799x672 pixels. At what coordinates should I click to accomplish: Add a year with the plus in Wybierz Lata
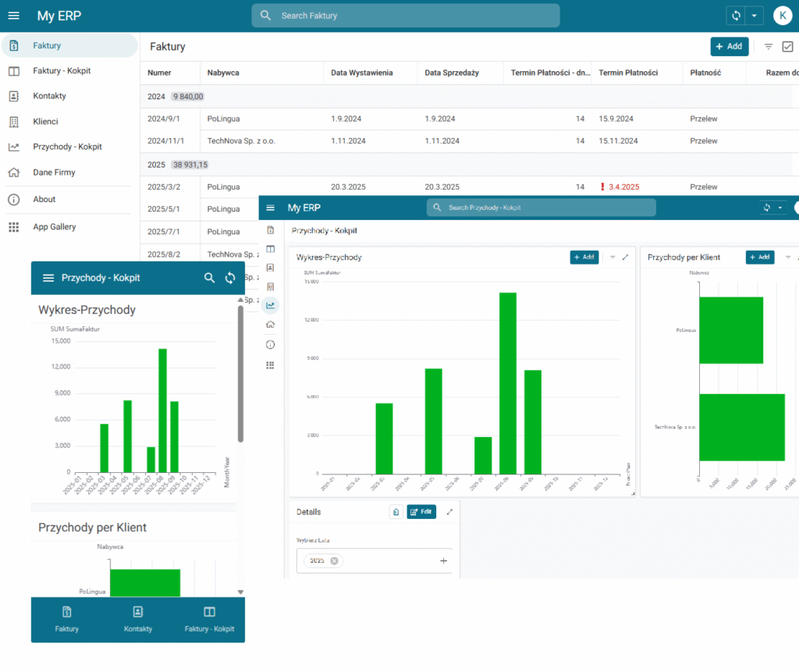(443, 561)
